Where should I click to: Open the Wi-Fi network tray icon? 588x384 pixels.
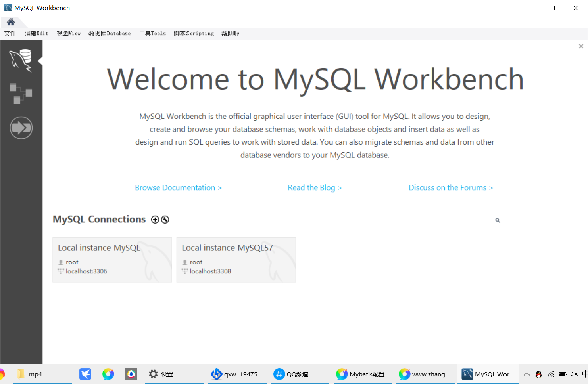coord(551,374)
